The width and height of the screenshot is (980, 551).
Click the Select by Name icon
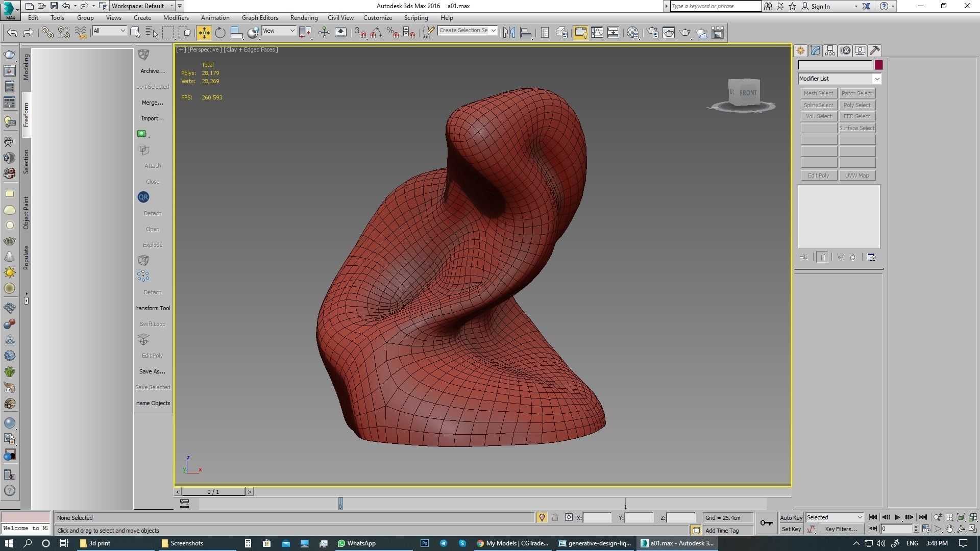[x=152, y=33]
